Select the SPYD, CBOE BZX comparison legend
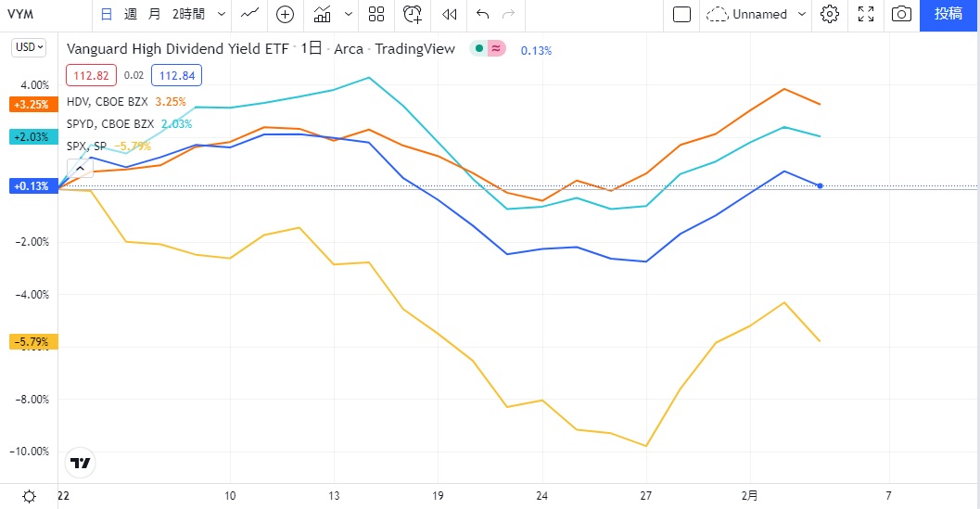The image size is (980, 509). tap(110, 124)
